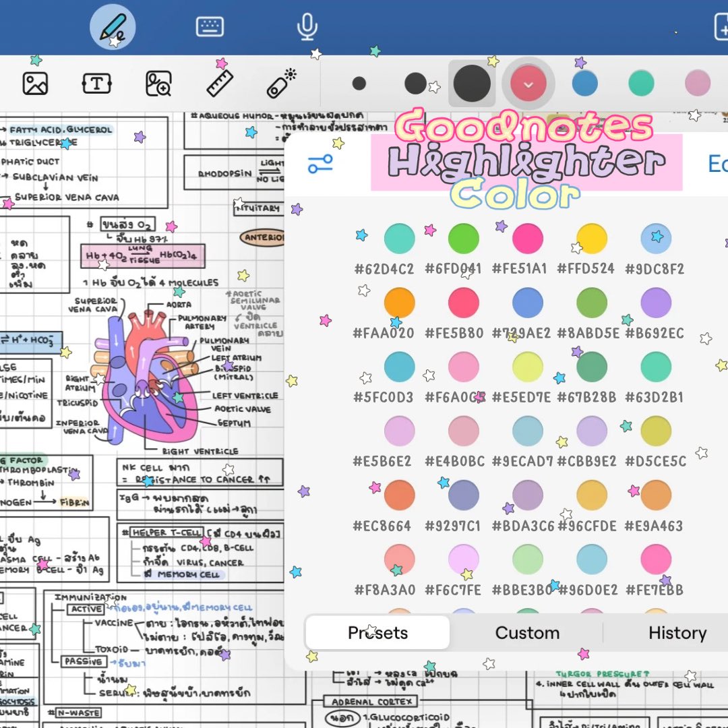The width and height of the screenshot is (728, 728).
Task: Pick swatch #EC8664 terracotta
Action: pos(399,495)
